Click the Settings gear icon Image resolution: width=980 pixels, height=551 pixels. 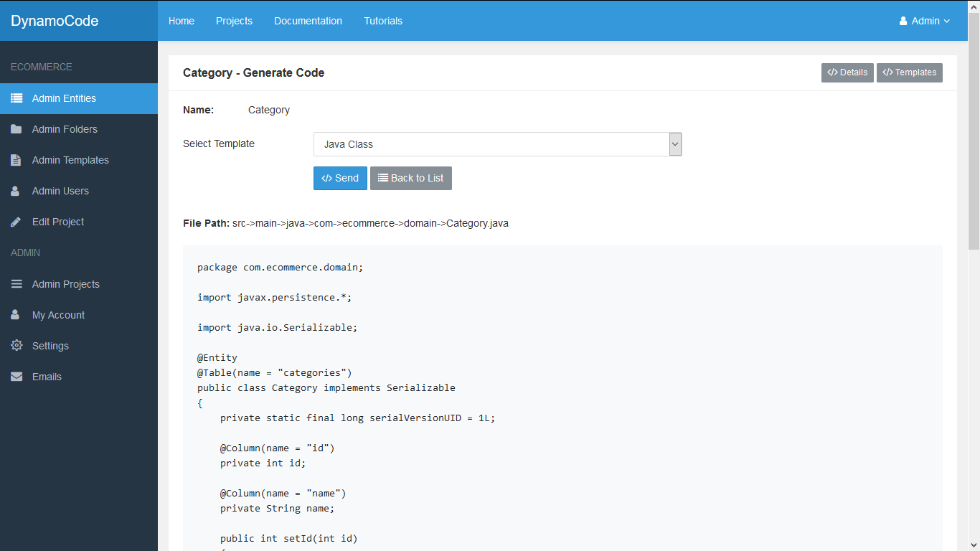point(17,346)
